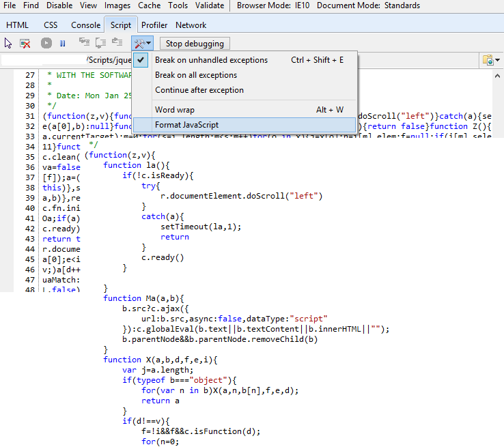The height and width of the screenshot is (447, 504).
Task: Click the step out icon
Action: click(x=116, y=43)
